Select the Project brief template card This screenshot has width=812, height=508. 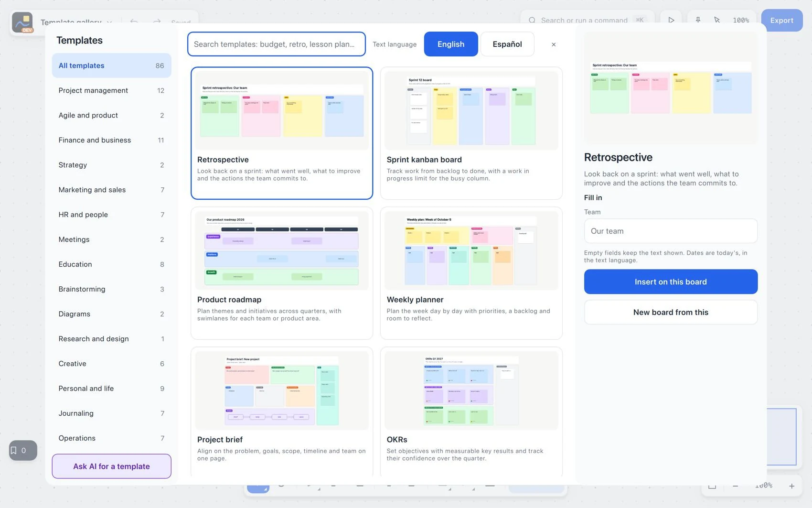(x=282, y=411)
